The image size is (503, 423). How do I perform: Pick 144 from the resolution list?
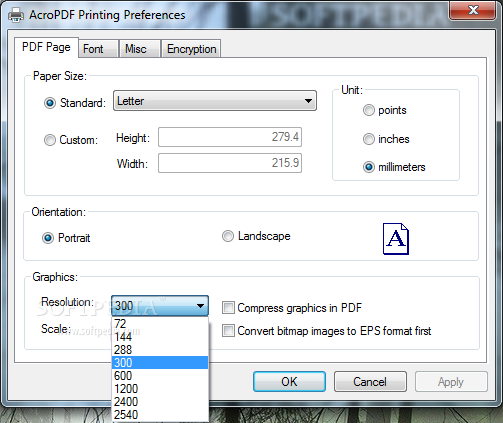click(160, 337)
